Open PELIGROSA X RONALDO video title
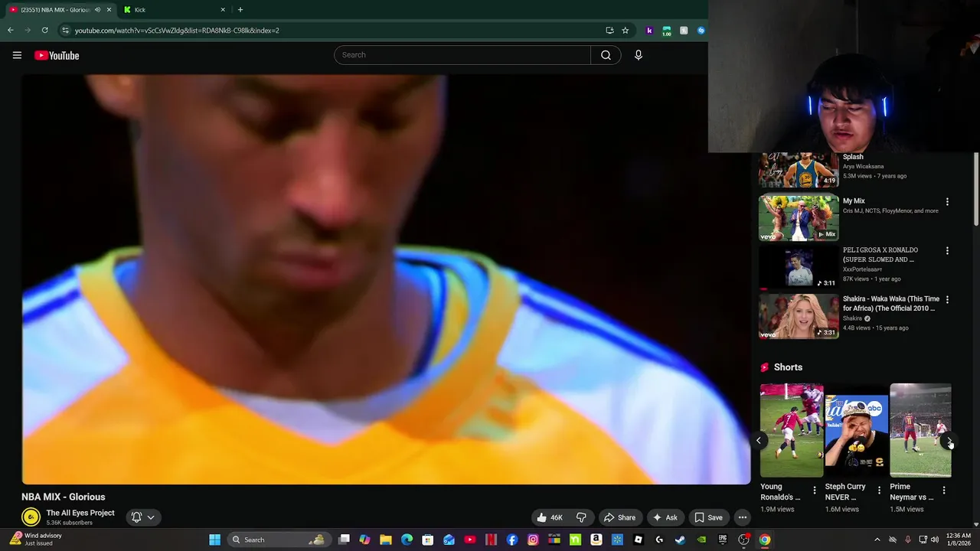The width and height of the screenshot is (980, 551). coord(880,255)
